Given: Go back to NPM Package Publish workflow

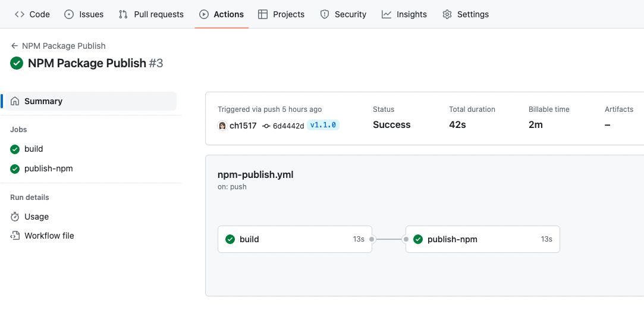Looking at the screenshot, I should [64, 46].
